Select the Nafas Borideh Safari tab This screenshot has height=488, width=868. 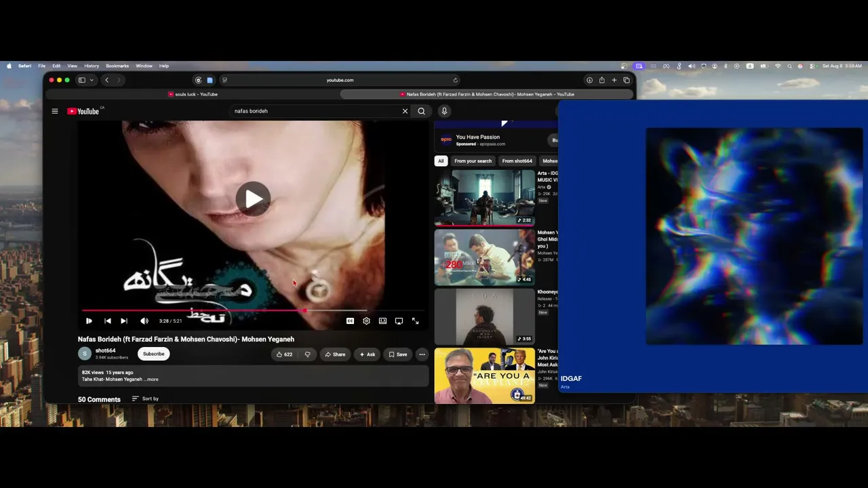487,94
